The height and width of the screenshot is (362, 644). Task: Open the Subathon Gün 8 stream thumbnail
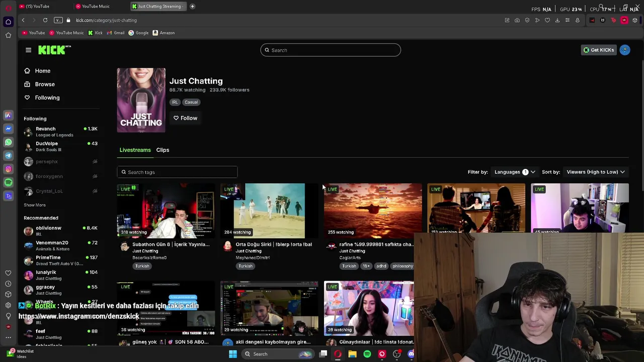[166, 211]
